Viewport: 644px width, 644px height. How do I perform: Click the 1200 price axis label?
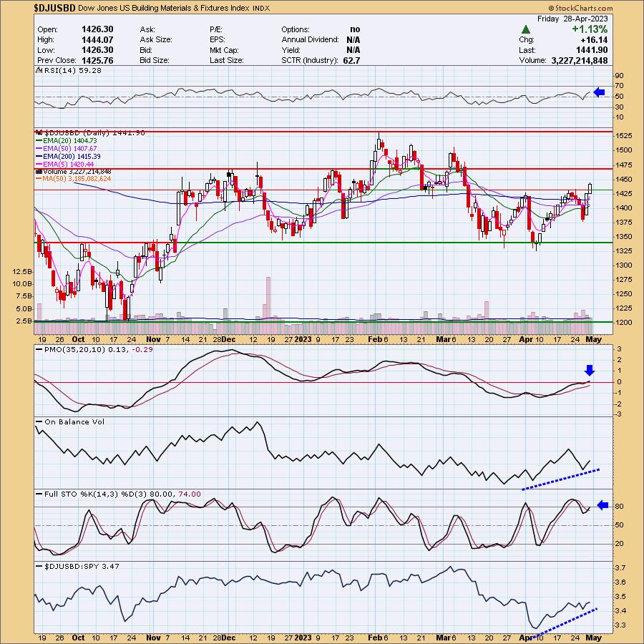pyautogui.click(x=624, y=323)
